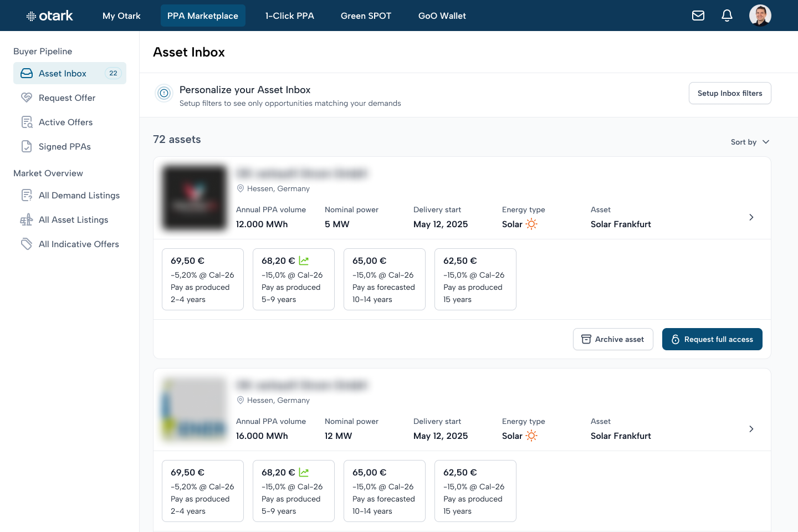The width and height of the screenshot is (798, 532).
Task: Click the Active Offers document-search icon
Action: pyautogui.click(x=27, y=122)
